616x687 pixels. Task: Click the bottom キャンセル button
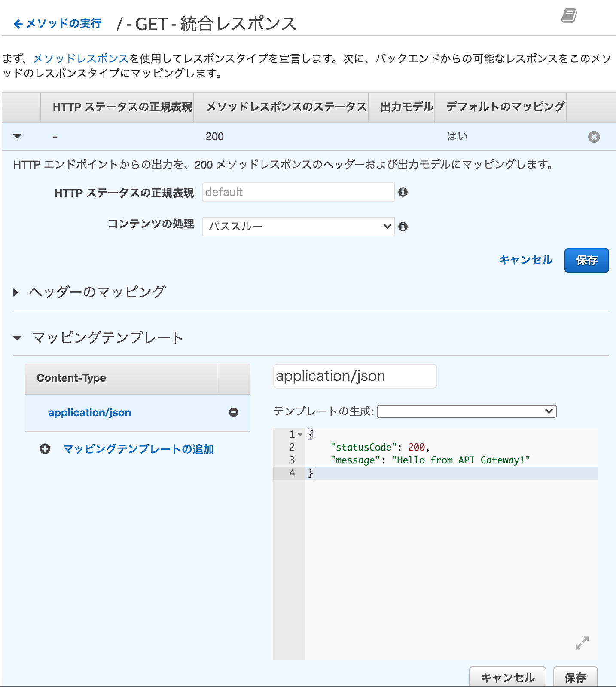(x=508, y=677)
